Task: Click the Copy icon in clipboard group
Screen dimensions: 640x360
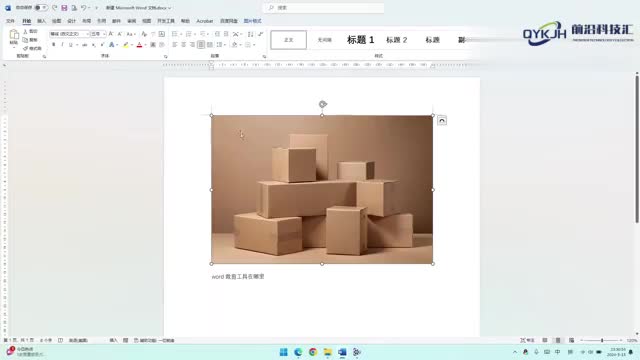Action: point(25,40)
